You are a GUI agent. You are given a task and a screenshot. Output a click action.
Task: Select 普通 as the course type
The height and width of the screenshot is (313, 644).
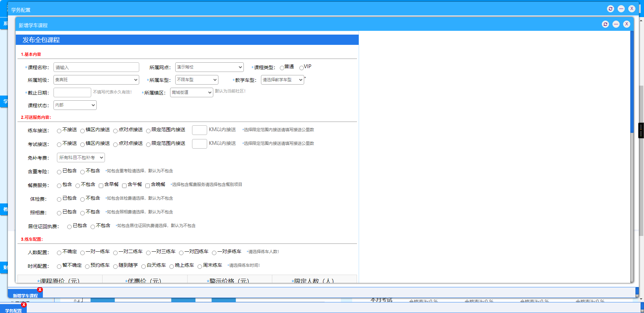click(282, 67)
